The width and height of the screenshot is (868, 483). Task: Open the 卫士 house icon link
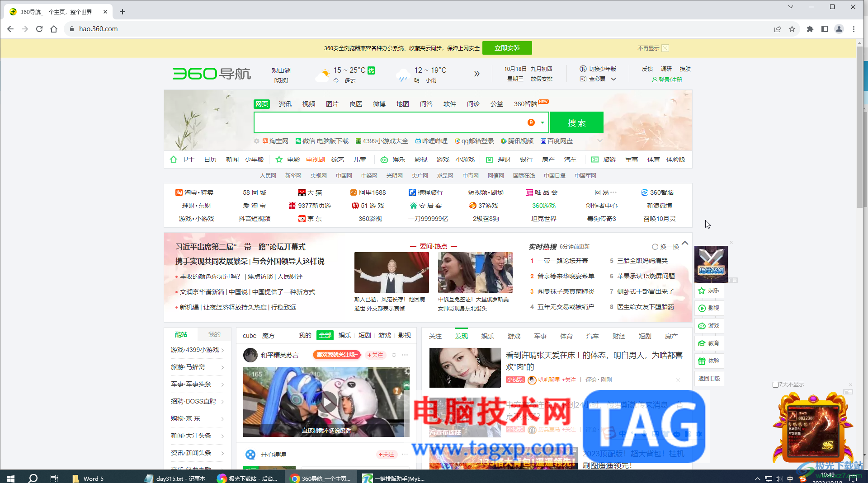point(174,159)
